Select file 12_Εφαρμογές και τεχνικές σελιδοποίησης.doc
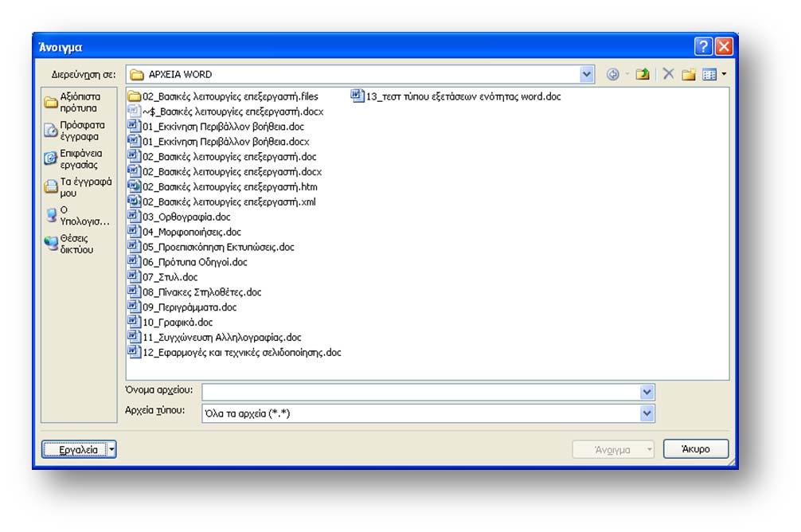 tap(234, 353)
